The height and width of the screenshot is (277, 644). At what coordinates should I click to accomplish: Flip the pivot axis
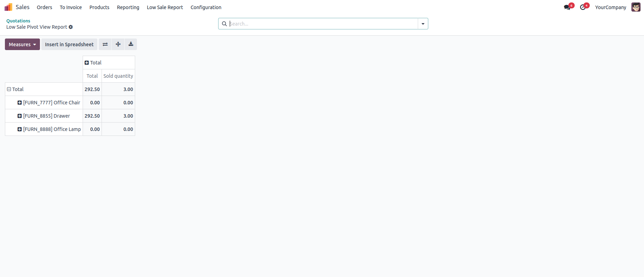click(x=105, y=44)
